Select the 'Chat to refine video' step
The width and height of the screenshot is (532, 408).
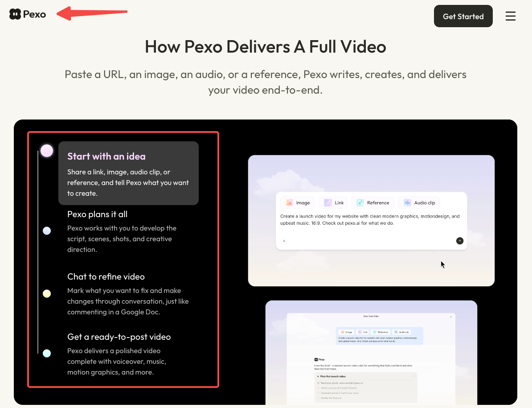tap(128, 294)
